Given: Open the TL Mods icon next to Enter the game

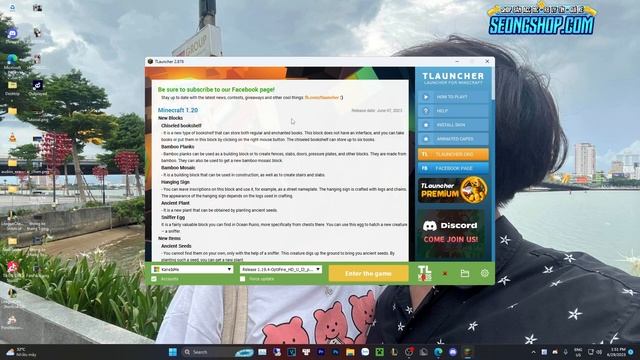Looking at the screenshot, I should click(424, 273).
